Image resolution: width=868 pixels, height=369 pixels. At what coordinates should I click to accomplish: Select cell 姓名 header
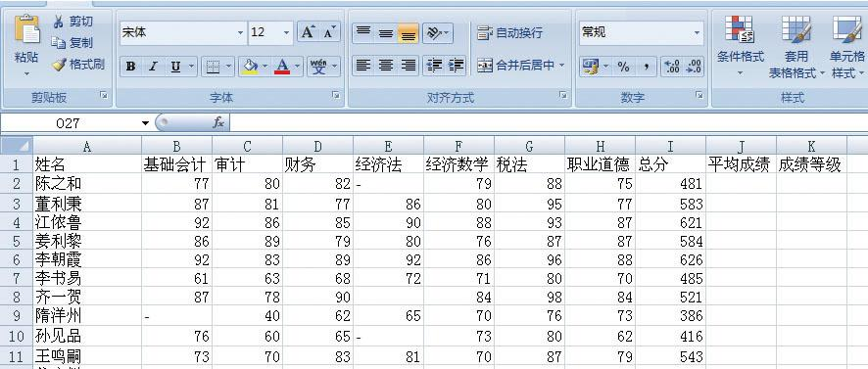tap(87, 164)
